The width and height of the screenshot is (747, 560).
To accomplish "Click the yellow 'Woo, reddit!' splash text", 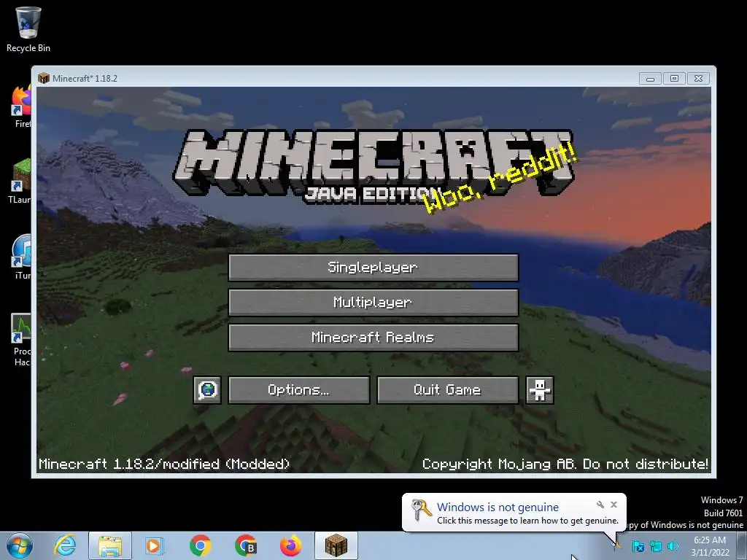I will [x=500, y=179].
